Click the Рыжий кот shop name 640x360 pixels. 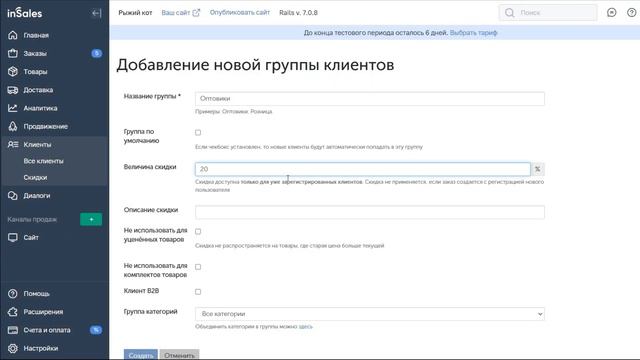(x=135, y=13)
